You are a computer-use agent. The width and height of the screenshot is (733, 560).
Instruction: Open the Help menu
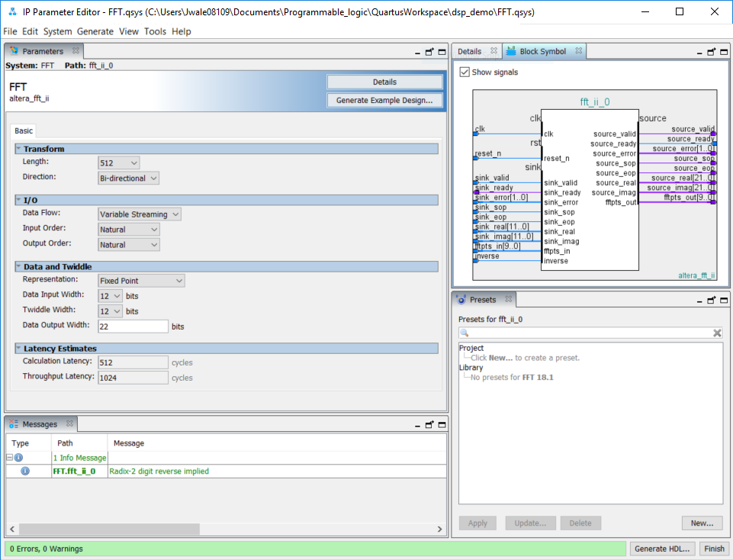[182, 31]
